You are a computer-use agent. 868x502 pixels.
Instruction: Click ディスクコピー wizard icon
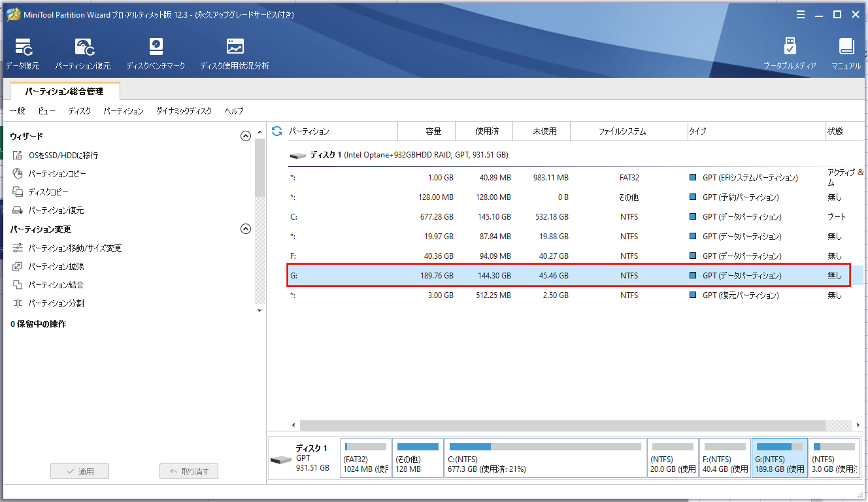[x=18, y=192]
